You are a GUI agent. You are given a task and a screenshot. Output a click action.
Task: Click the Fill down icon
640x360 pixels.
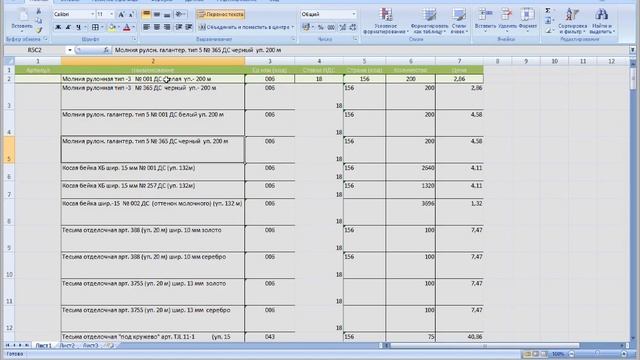point(548,20)
